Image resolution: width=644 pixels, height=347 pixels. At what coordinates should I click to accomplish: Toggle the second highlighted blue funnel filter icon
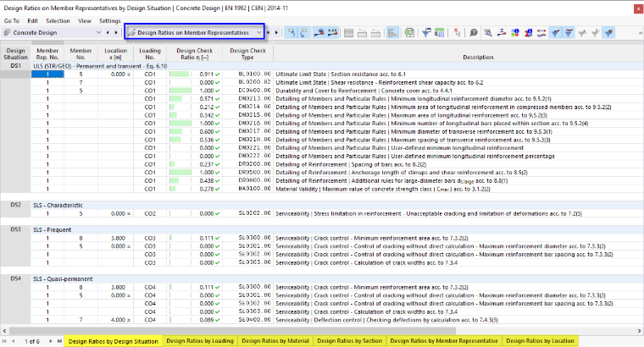point(569,33)
